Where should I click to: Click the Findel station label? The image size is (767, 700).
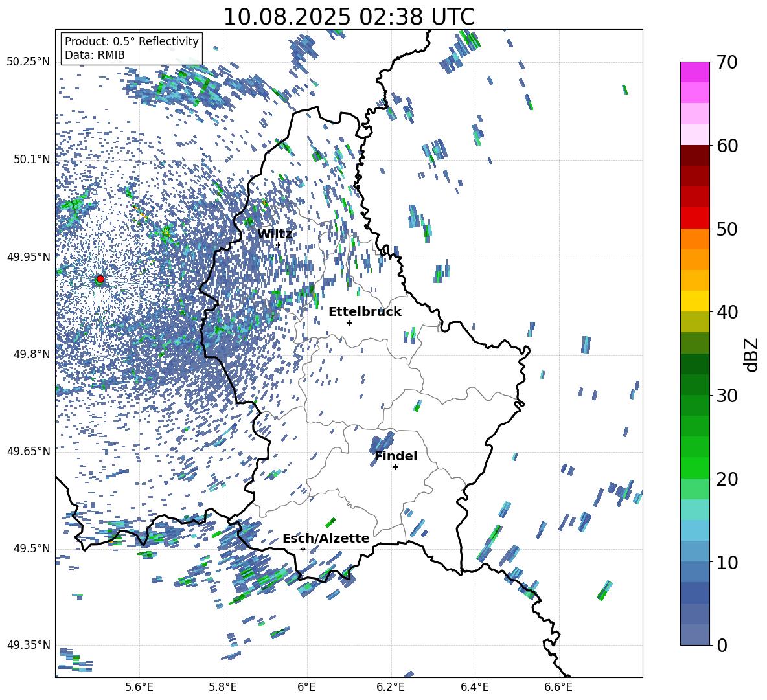(x=396, y=456)
